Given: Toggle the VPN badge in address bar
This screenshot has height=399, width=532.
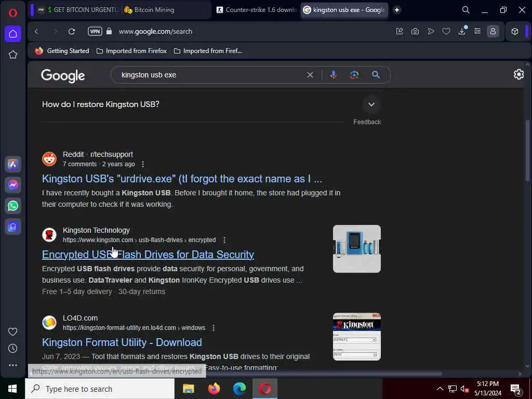Looking at the screenshot, I should [x=95, y=31].
